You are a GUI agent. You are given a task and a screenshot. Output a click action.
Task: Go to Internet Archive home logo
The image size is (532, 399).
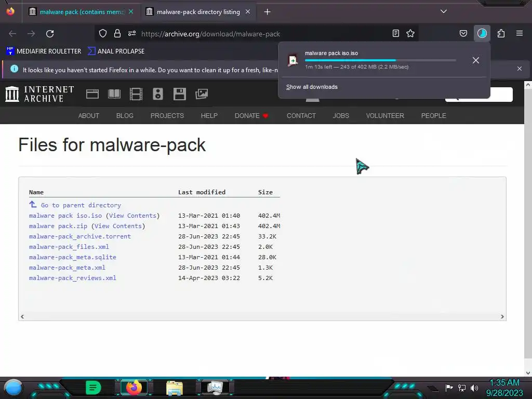[x=39, y=94]
